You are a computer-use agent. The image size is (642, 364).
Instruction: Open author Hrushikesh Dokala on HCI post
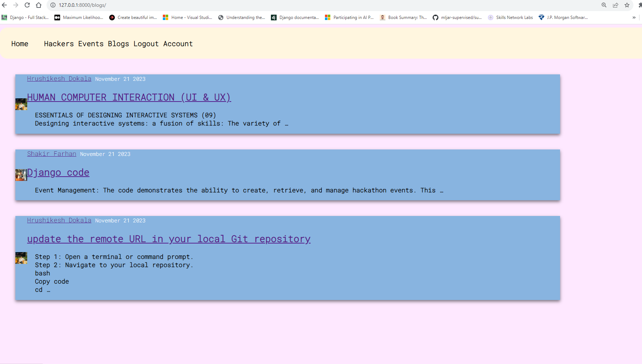point(59,79)
